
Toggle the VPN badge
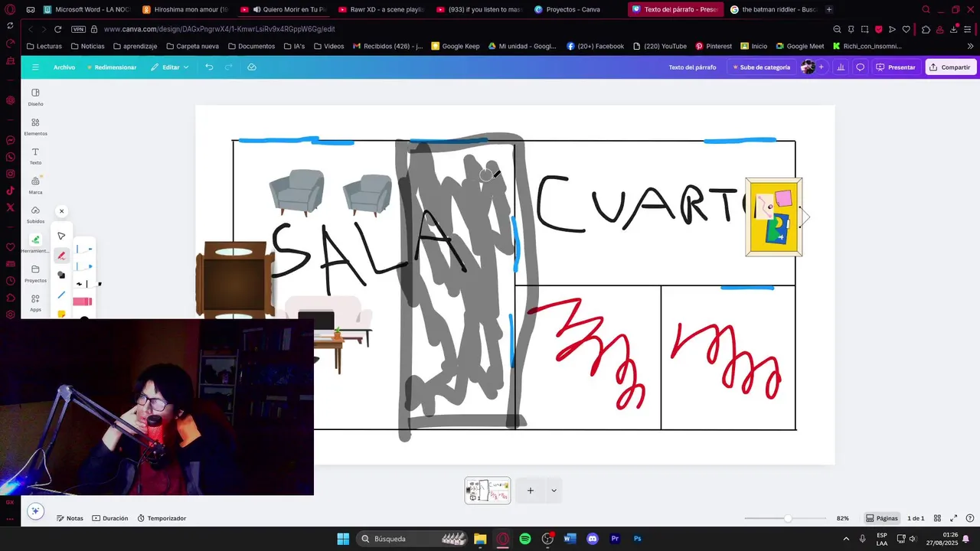tap(79, 29)
